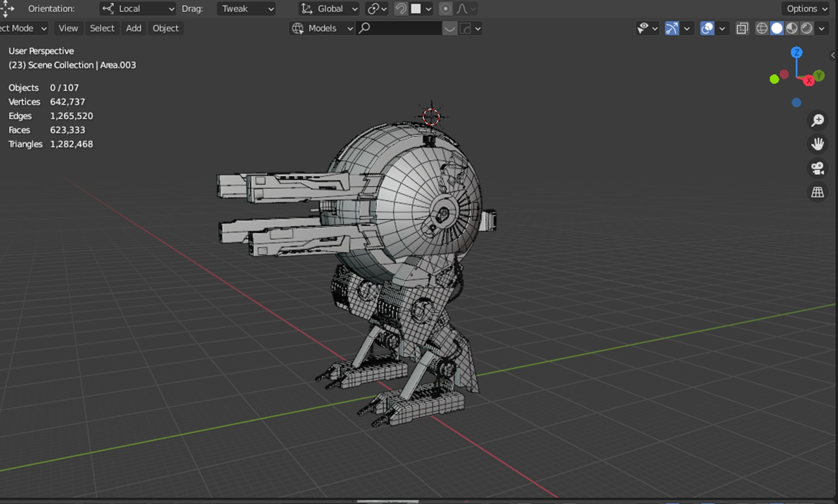
Task: Switch viewport to Wireframe shading mode
Action: click(762, 29)
